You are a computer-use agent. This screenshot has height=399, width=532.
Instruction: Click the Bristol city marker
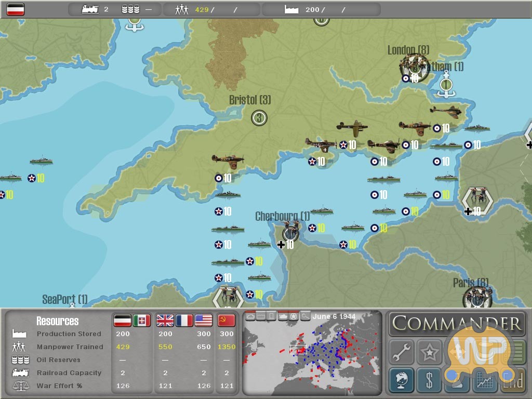click(259, 118)
